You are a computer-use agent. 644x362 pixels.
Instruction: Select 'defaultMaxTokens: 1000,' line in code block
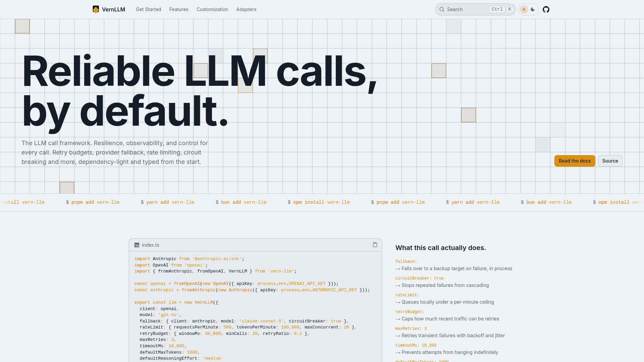point(170,352)
